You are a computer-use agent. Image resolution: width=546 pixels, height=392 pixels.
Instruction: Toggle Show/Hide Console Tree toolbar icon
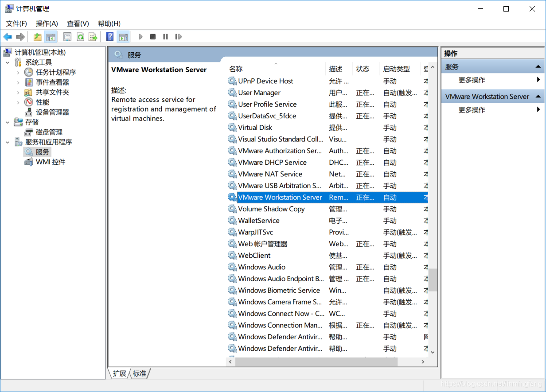(51, 37)
